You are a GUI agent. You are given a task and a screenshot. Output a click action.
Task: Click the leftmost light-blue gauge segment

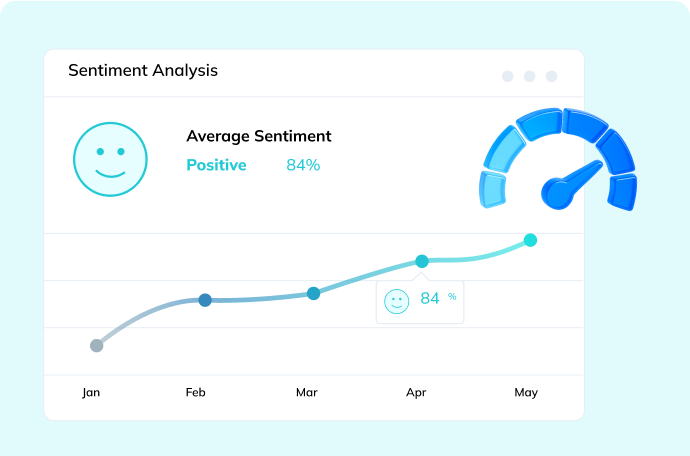[493, 189]
